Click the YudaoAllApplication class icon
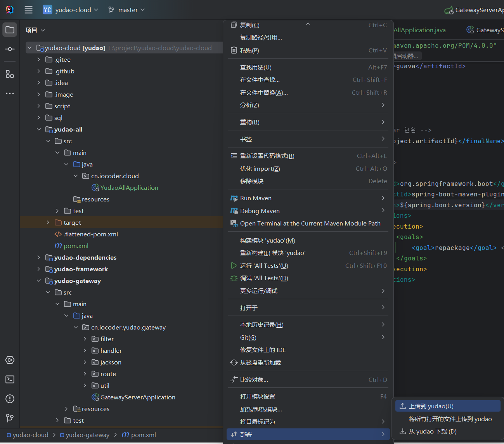This screenshot has width=504, height=444. click(x=95, y=188)
